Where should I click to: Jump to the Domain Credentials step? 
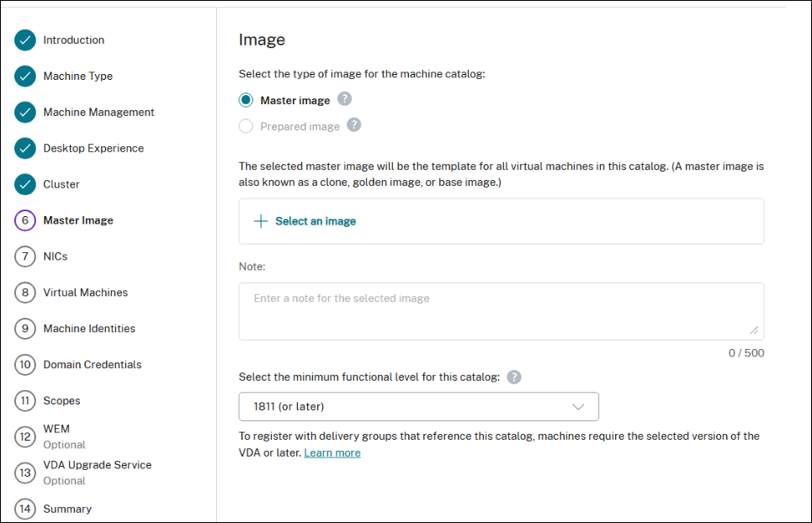click(x=92, y=365)
